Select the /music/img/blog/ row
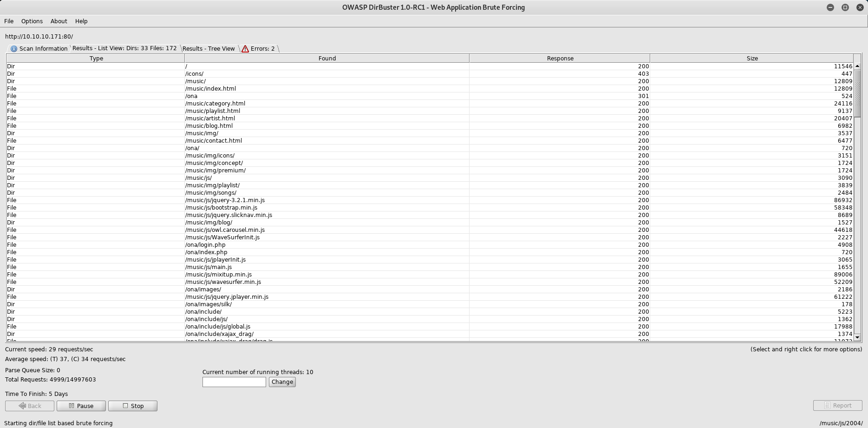 (x=430, y=222)
